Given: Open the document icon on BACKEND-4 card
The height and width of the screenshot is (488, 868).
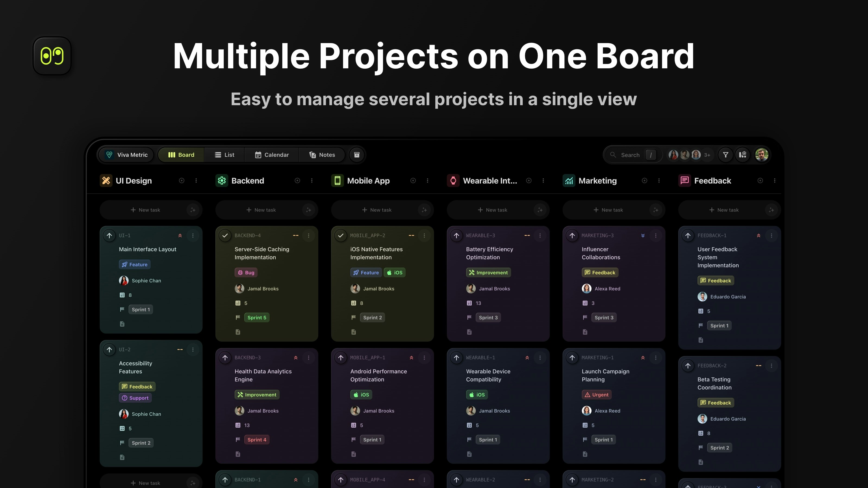Looking at the screenshot, I should point(238,332).
